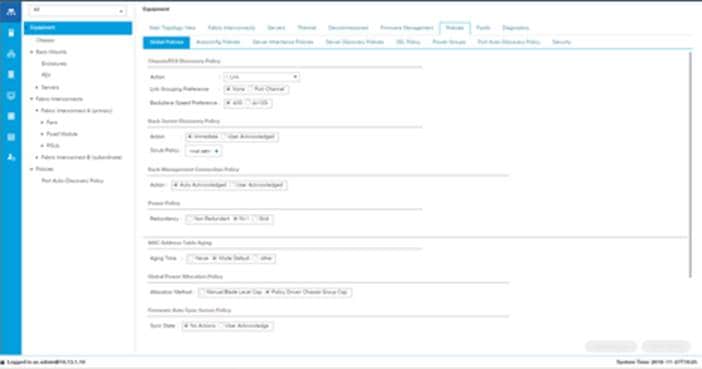Open Server Inheritance Policies subtab

pos(283,42)
